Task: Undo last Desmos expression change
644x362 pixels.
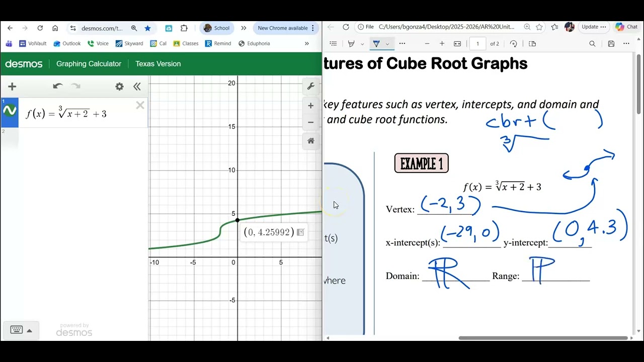Action: coord(57,86)
